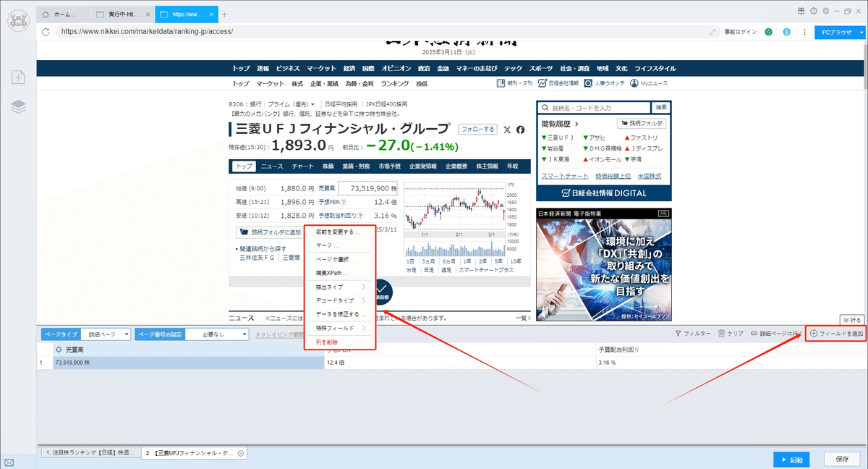Click the 朝刊・夕刊 newspaper icon
868x469 pixels.
(501, 83)
